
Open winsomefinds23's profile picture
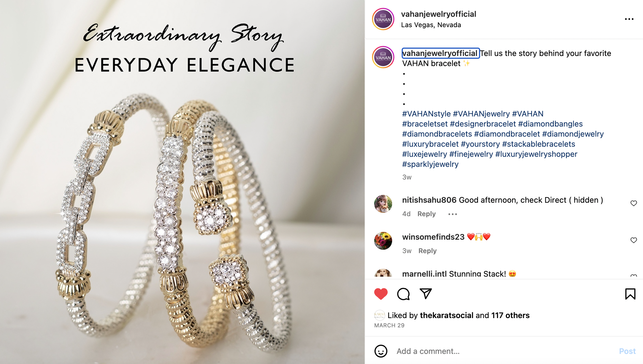[383, 241]
